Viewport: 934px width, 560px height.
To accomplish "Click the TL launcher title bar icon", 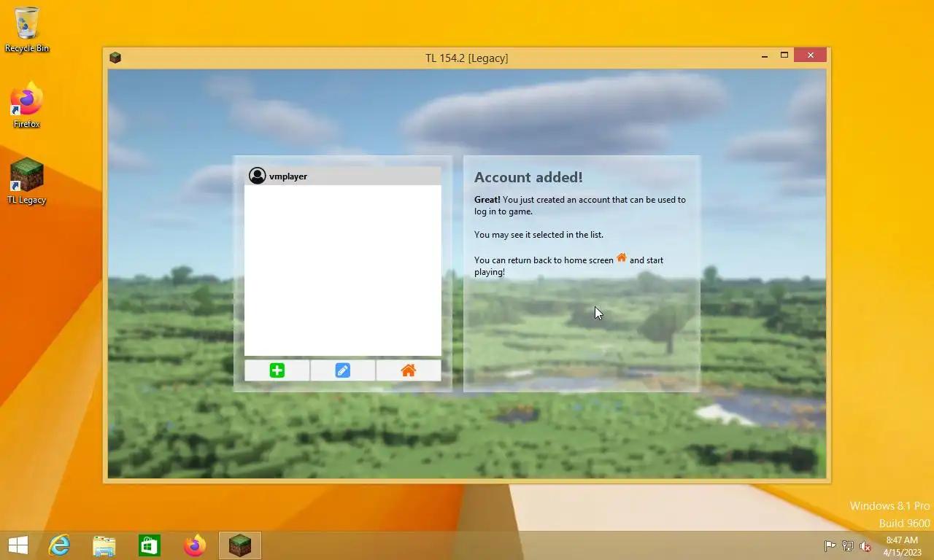I will pyautogui.click(x=115, y=58).
